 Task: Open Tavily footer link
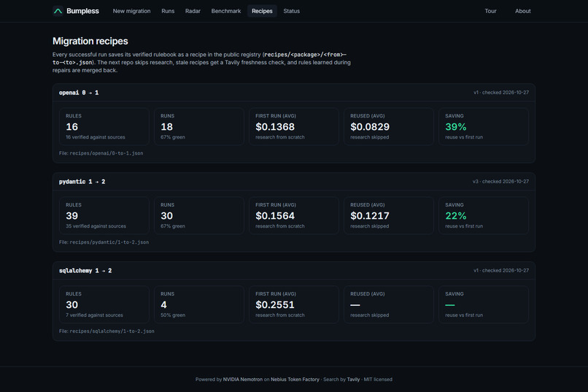pos(353,380)
